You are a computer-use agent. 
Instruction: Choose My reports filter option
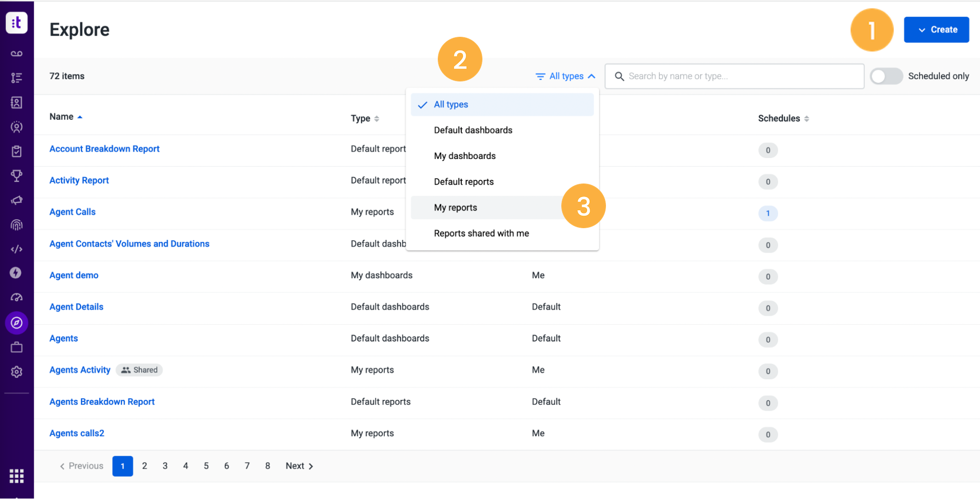pos(502,208)
